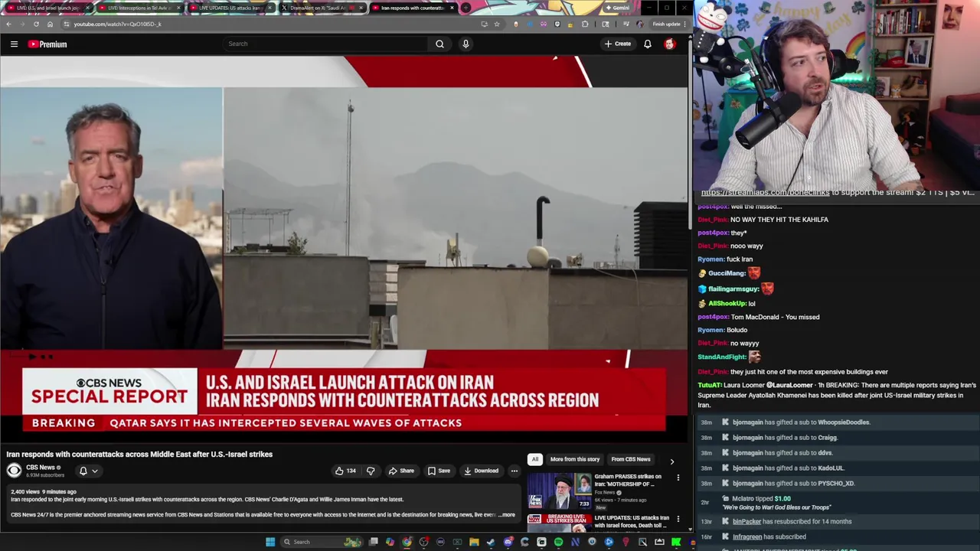This screenshot has height=551, width=980.
Task: Expand the description with ...more
Action: point(507,515)
